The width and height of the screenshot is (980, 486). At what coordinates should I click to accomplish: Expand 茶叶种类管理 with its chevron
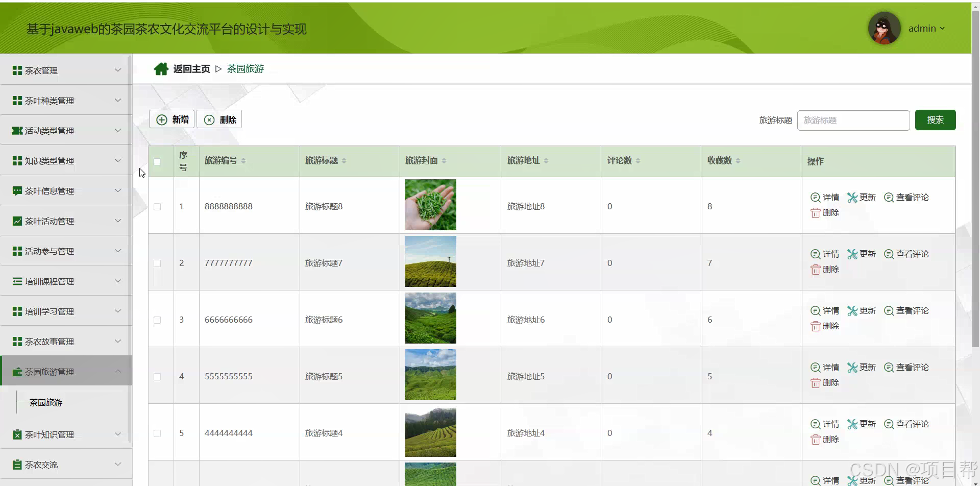(118, 100)
